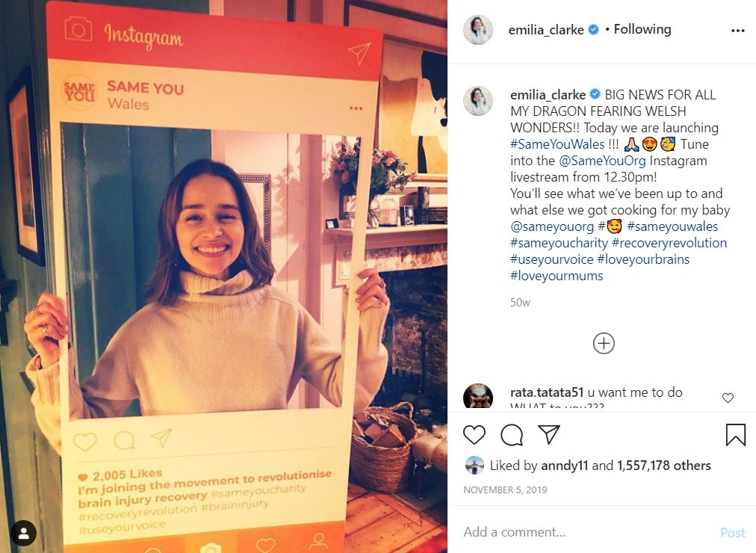The width and height of the screenshot is (756, 553).
Task: Like rata.tatata51's comment
Action: click(x=728, y=398)
